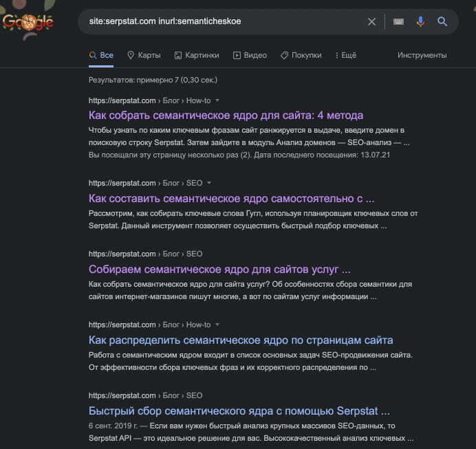The width and height of the screenshot is (476, 449).
Task: Open 'Как распределить семантическое ядро по страницам сайта'
Action: [241, 340]
